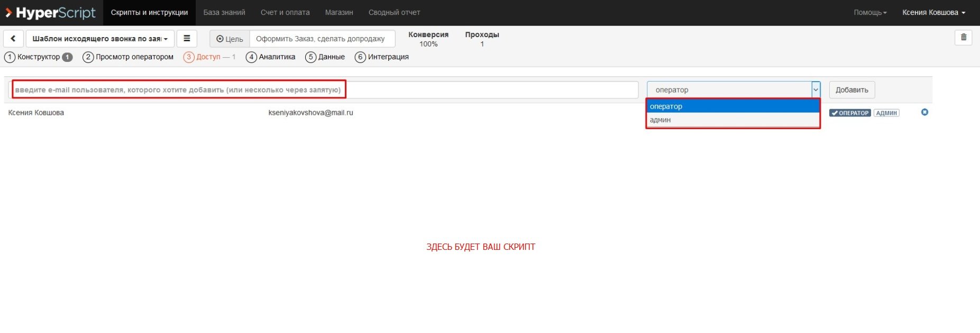Viewport: 980px width, 333px height.
Task: Expand the script template name dropdown
Action: click(100, 39)
